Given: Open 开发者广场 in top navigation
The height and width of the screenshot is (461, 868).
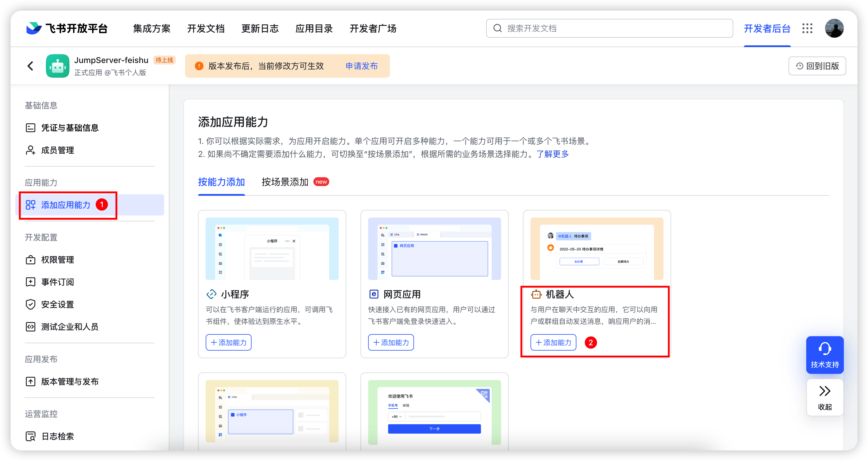Looking at the screenshot, I should (373, 29).
